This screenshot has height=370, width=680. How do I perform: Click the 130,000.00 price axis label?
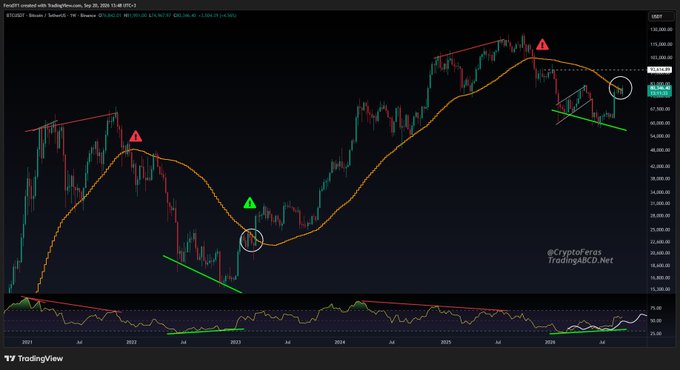click(660, 29)
